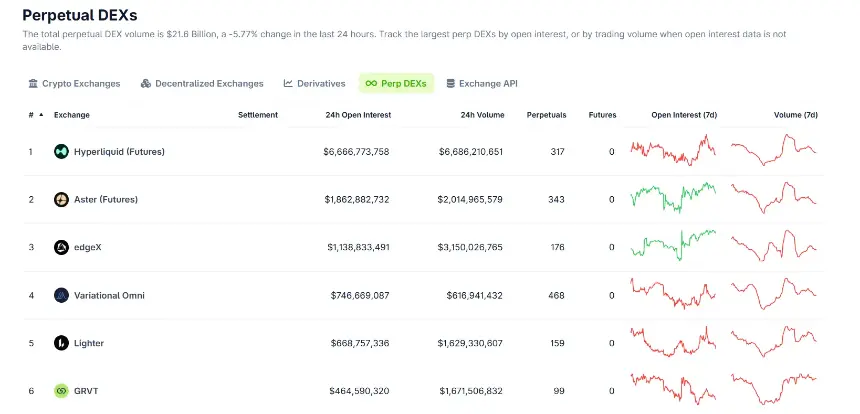
Task: Click the Lighter exchange logo icon
Action: pos(61,343)
